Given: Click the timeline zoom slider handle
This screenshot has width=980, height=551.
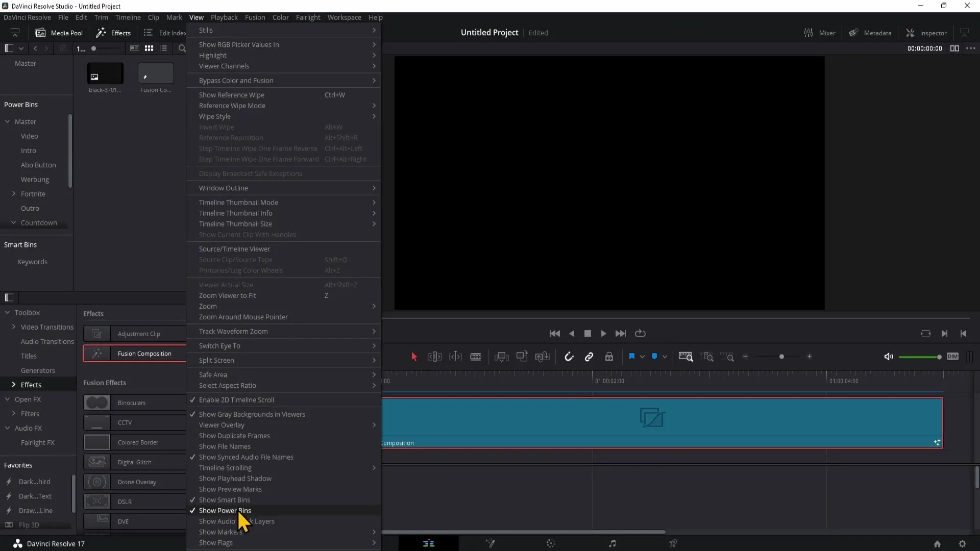Looking at the screenshot, I should (x=781, y=357).
